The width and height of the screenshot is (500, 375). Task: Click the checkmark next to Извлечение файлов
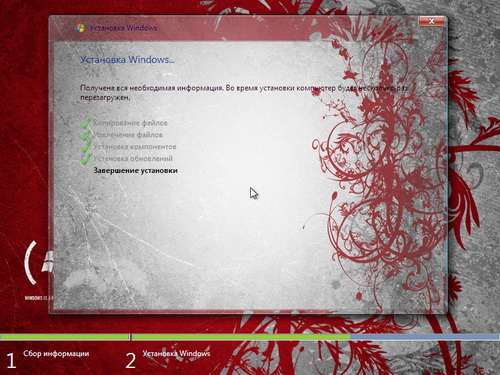point(86,135)
